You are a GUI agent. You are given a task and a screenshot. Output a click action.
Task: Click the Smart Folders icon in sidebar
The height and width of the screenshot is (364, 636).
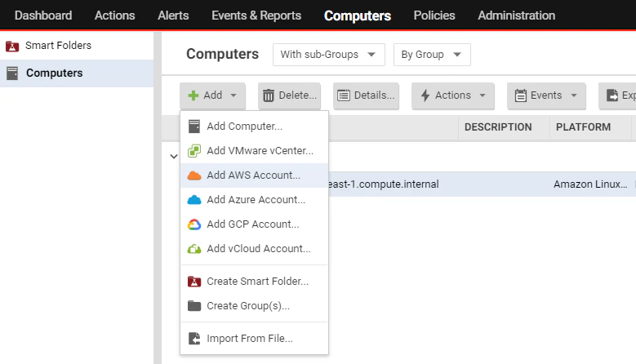[12, 47]
